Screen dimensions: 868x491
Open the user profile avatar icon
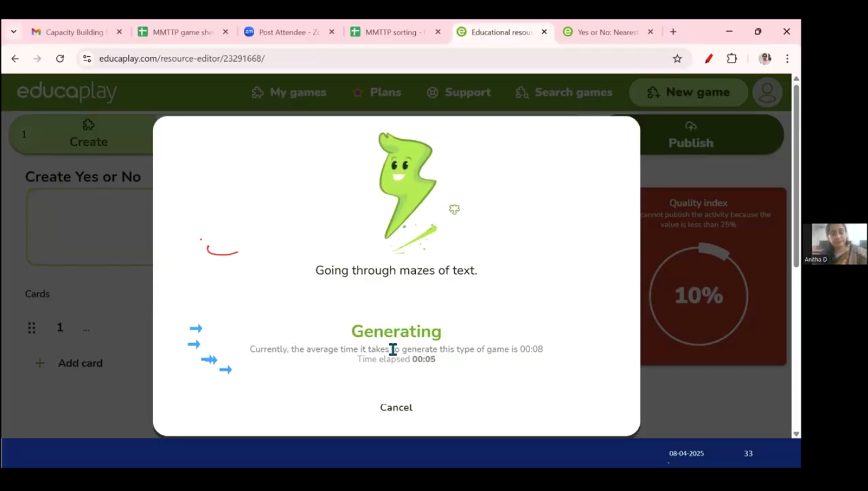767,92
